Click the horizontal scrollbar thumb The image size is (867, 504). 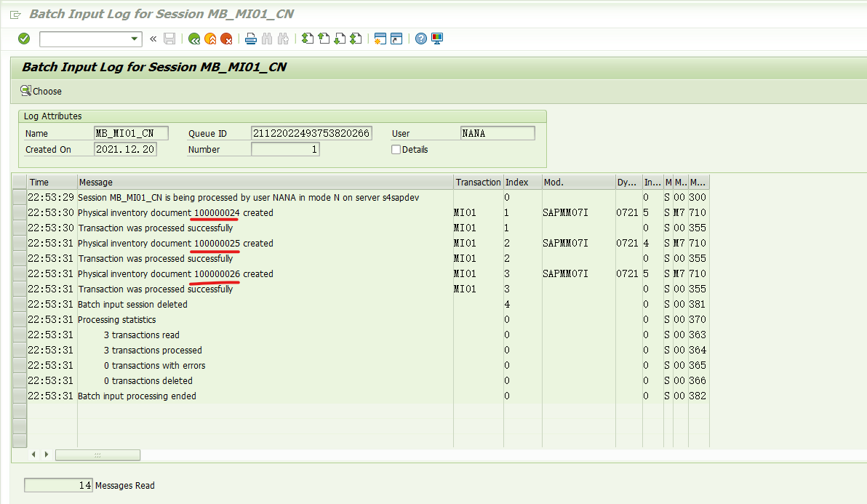click(98, 455)
